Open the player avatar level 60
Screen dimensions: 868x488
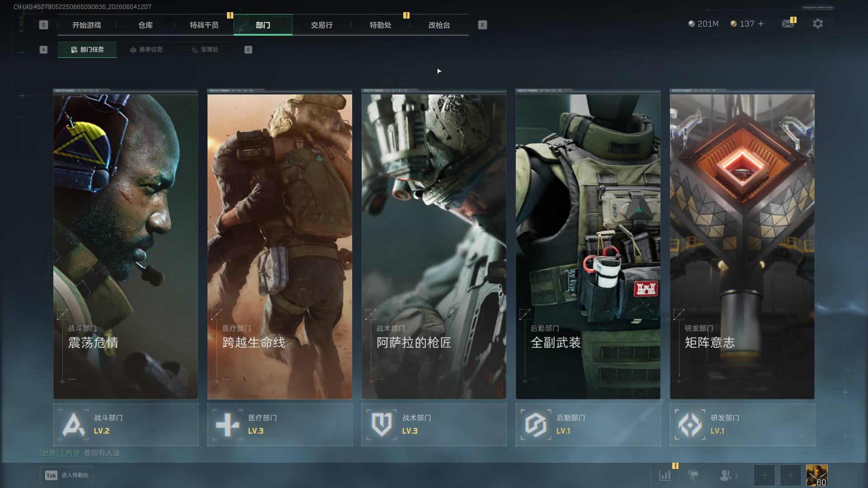click(x=816, y=475)
